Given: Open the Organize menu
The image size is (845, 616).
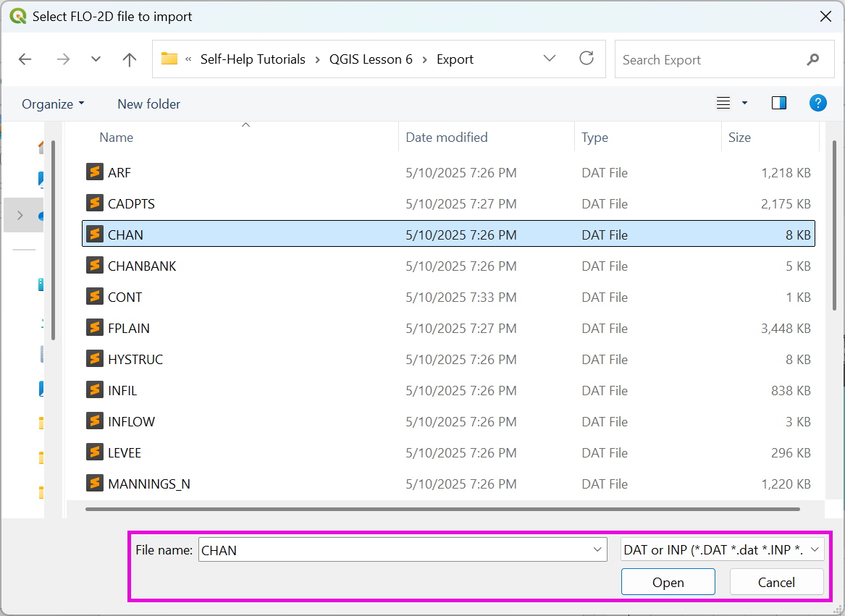Looking at the screenshot, I should point(53,104).
